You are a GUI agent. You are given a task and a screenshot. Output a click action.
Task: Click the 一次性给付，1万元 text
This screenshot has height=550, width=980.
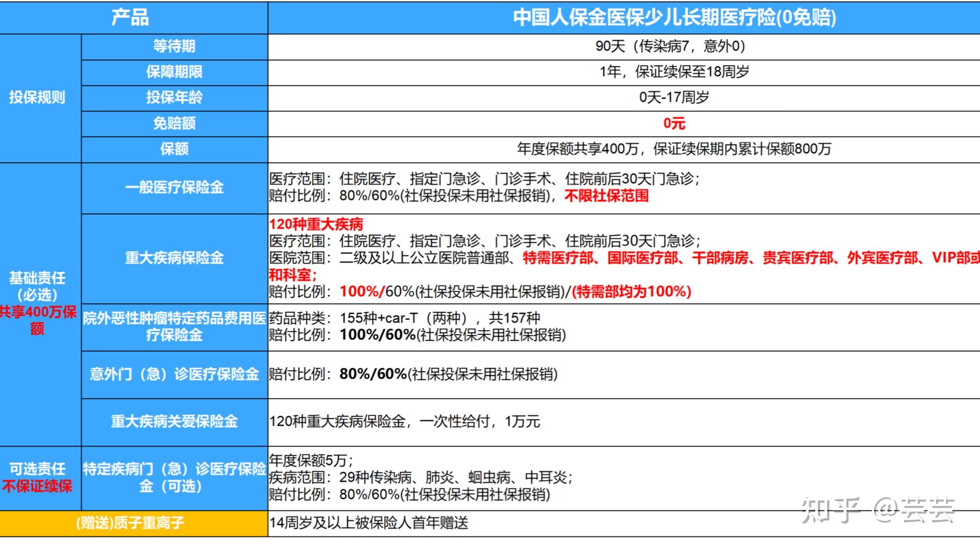[x=479, y=421]
